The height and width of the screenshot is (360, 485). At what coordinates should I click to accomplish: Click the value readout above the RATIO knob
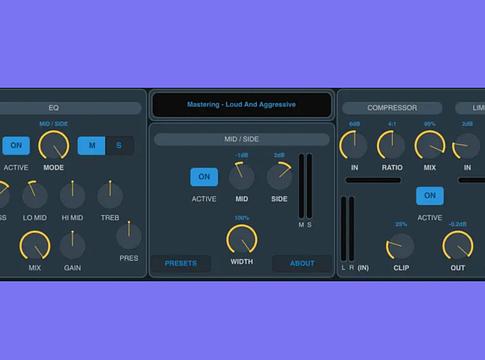pos(392,124)
